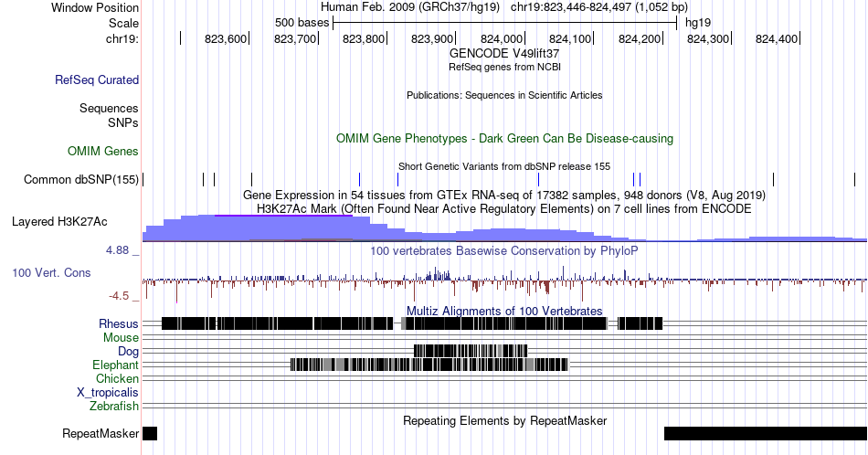Click the 500 bases scale bar

click(504, 23)
